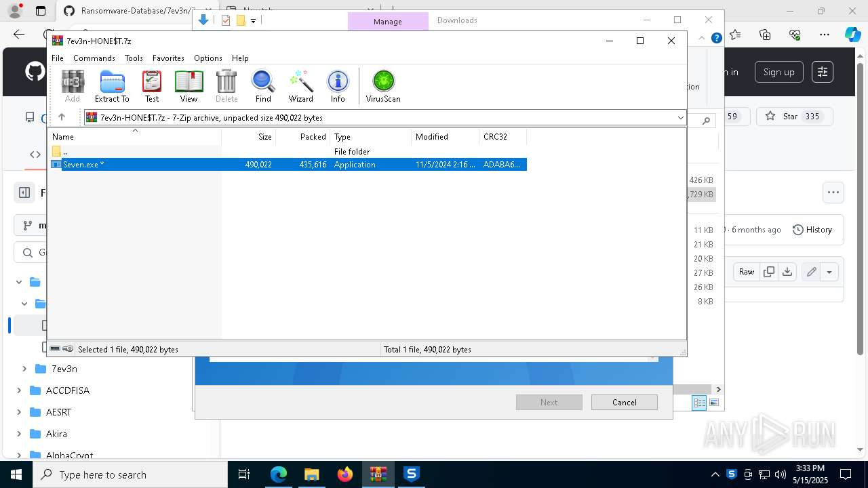Open the system tray volume icon
This screenshot has width=868, height=488.
[x=780, y=474]
